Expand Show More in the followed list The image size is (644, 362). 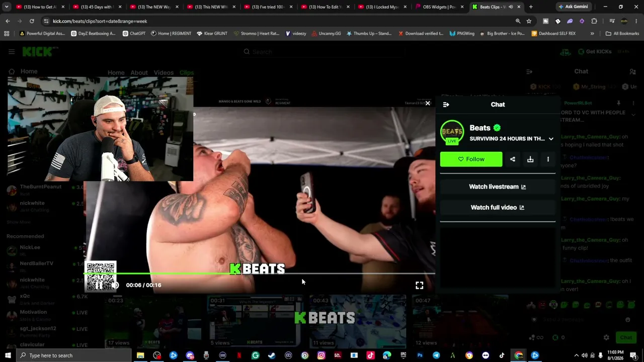[19, 222]
